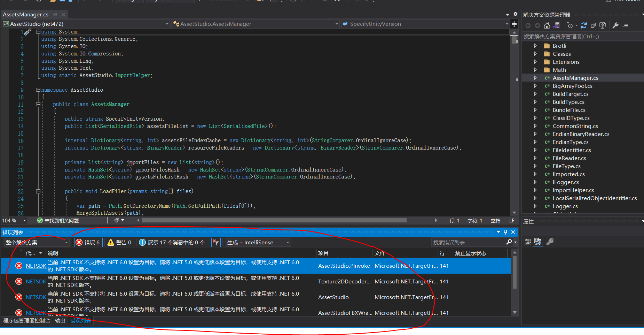Pin the error list panel
Image resolution: width=644 pixels, height=335 pixels.
[505, 232]
